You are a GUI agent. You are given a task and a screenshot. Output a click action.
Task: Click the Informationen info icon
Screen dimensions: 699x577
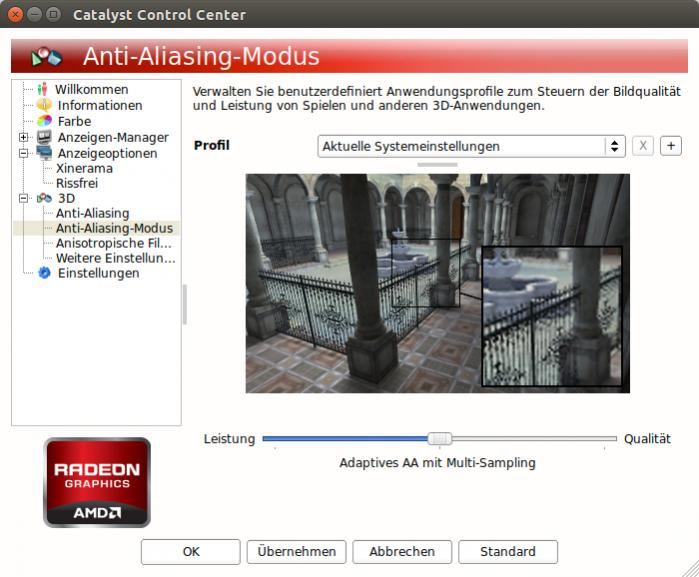click(44, 105)
